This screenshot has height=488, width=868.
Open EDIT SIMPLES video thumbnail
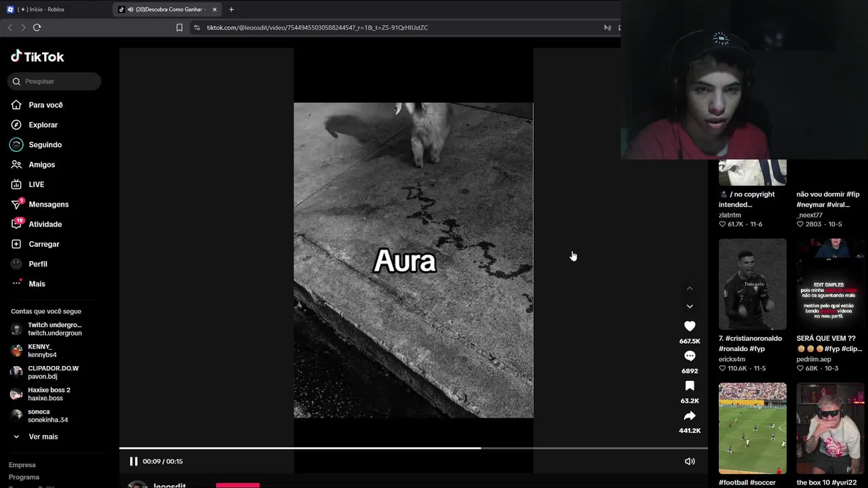830,284
